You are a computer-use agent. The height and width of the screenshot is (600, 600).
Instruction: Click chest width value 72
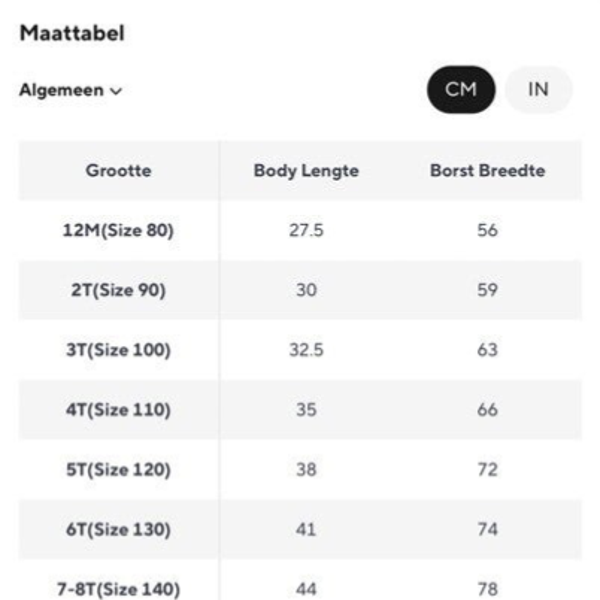tap(487, 470)
